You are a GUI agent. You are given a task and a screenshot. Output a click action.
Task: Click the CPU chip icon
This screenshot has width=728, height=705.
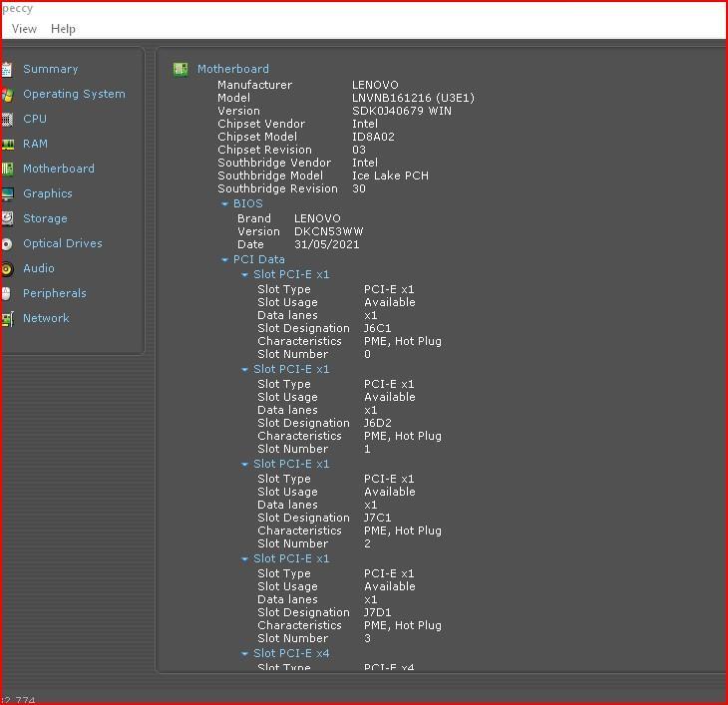(x=7, y=120)
